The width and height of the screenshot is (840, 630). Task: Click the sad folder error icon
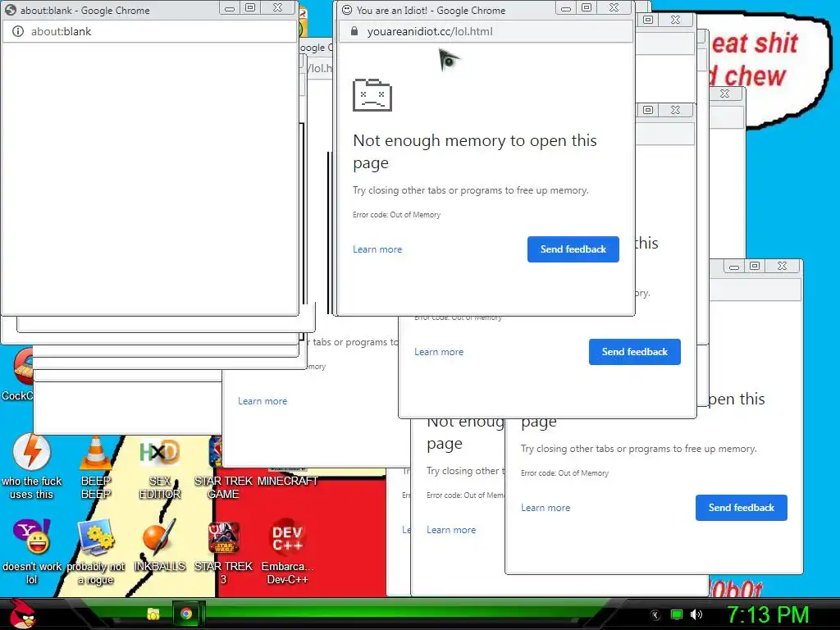click(x=372, y=95)
